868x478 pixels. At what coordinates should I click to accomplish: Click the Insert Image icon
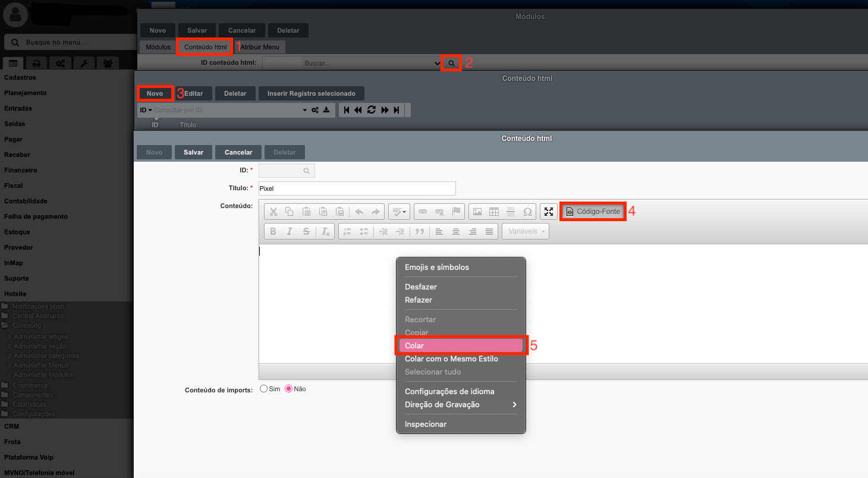[x=477, y=212]
